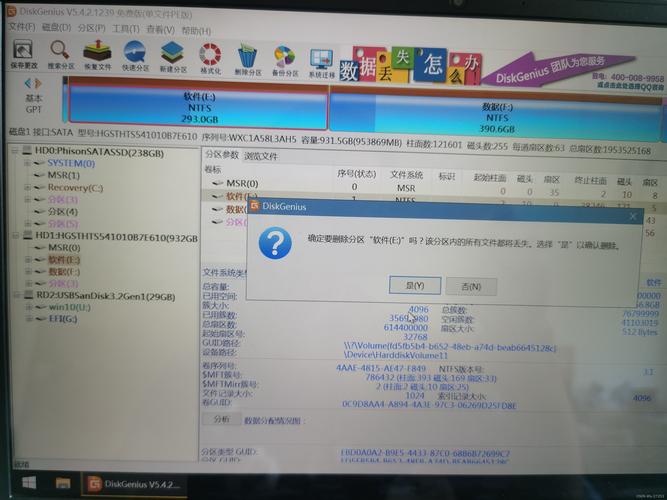
Task: Expand the EFI(G:) tree node
Action: pyautogui.click(x=29, y=319)
